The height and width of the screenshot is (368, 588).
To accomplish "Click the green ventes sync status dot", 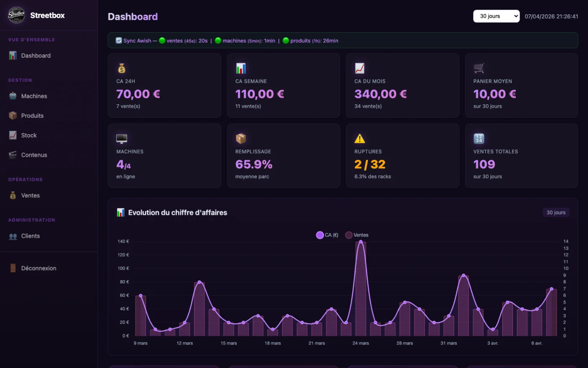I will coord(162,41).
